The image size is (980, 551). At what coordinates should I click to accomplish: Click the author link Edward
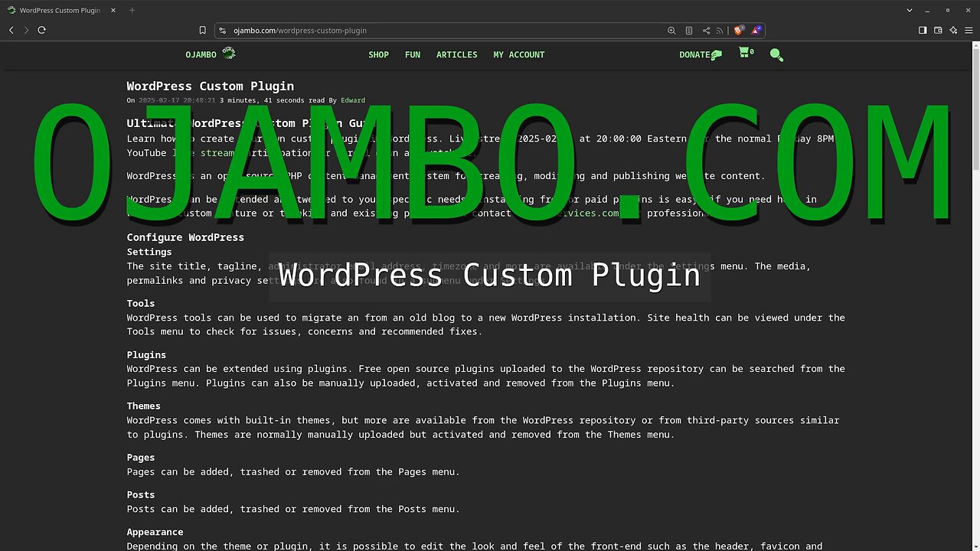pyautogui.click(x=353, y=100)
